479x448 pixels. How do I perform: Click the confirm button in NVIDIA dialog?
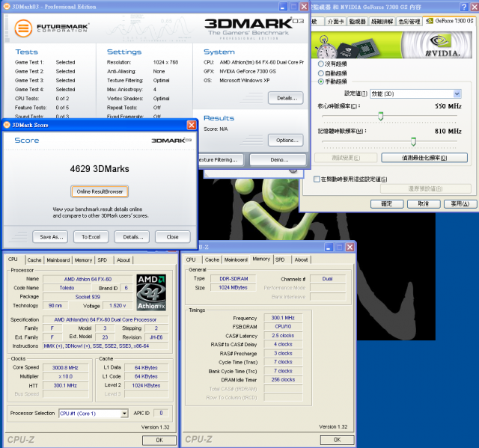tap(387, 204)
